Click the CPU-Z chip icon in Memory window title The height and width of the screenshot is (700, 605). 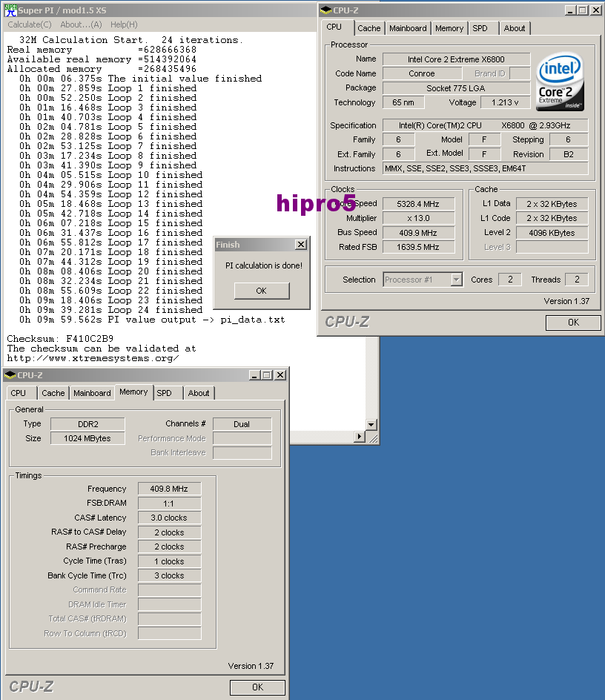10,375
